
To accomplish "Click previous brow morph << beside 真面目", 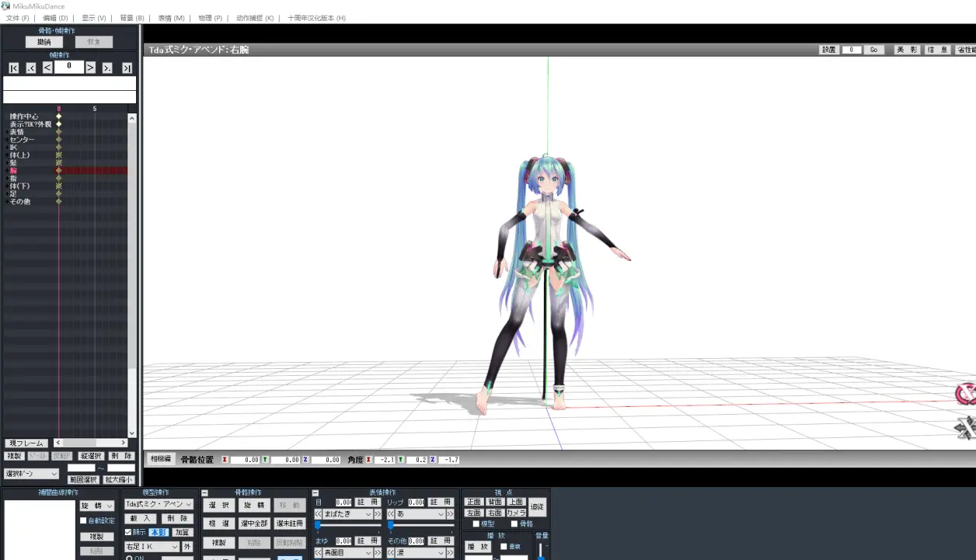I will [318, 553].
